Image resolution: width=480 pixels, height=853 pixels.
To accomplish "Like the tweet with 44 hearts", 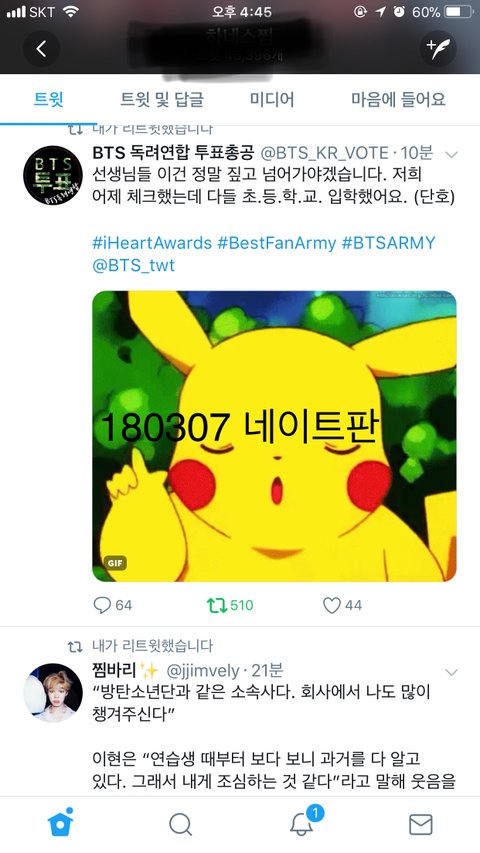I will [x=342, y=605].
